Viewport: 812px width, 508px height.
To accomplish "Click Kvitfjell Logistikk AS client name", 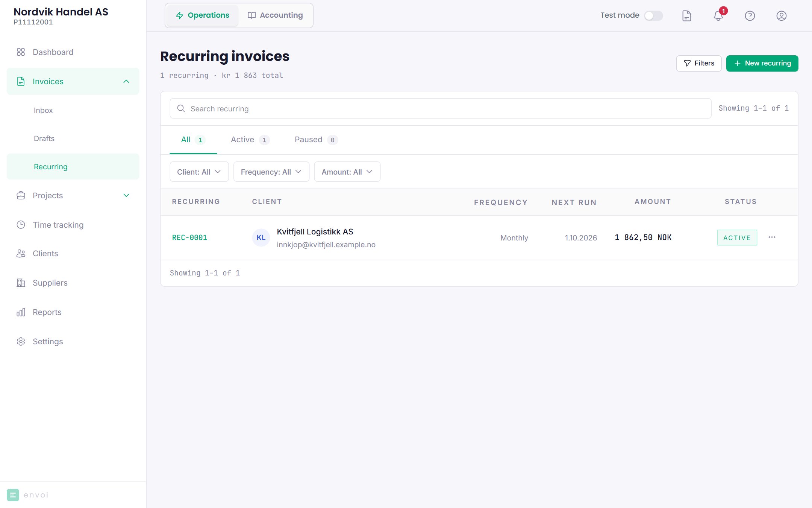I will [x=315, y=231].
